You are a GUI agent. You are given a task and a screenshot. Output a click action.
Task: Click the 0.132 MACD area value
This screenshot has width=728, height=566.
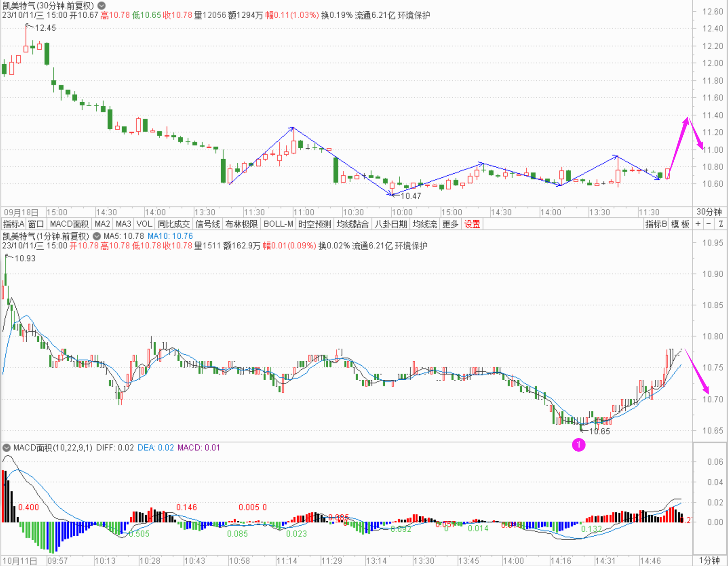pos(591,529)
